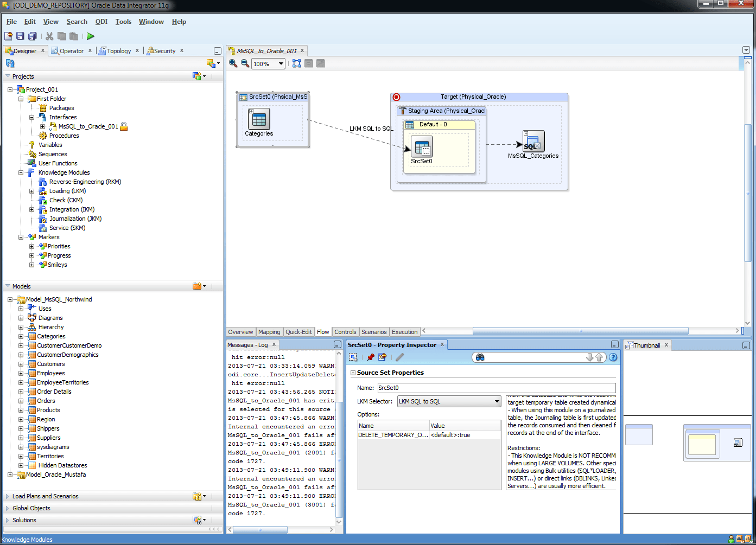The height and width of the screenshot is (545, 756).
Task: Click the Save All icon
Action: click(x=32, y=36)
